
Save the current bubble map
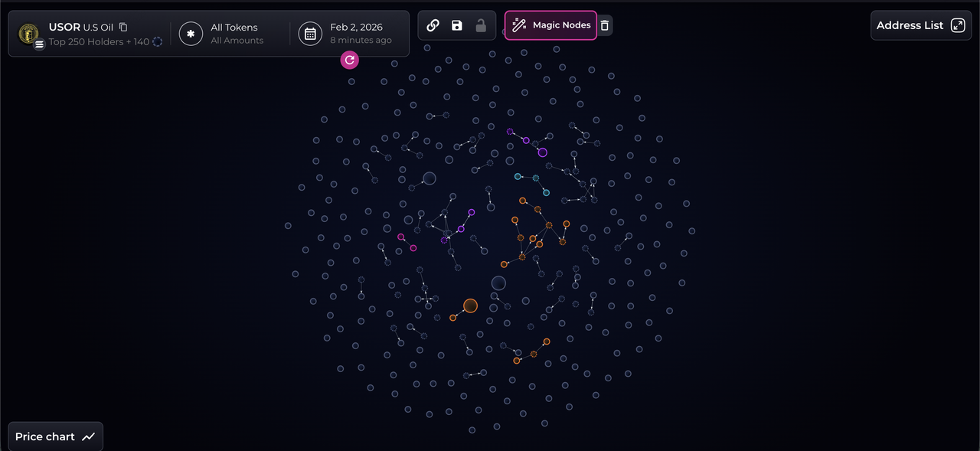pyautogui.click(x=457, y=25)
